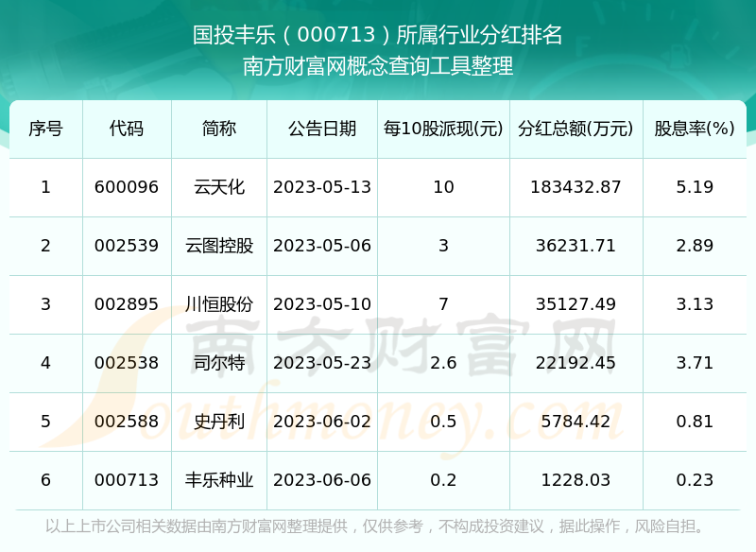Select stock name 丰乐种业
The width and height of the screenshot is (756, 552).
[x=219, y=480]
